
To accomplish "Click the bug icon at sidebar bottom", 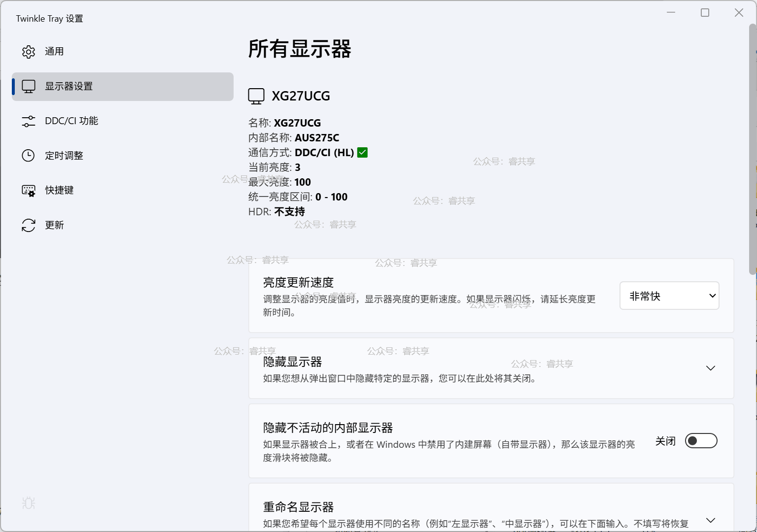I will pyautogui.click(x=29, y=503).
